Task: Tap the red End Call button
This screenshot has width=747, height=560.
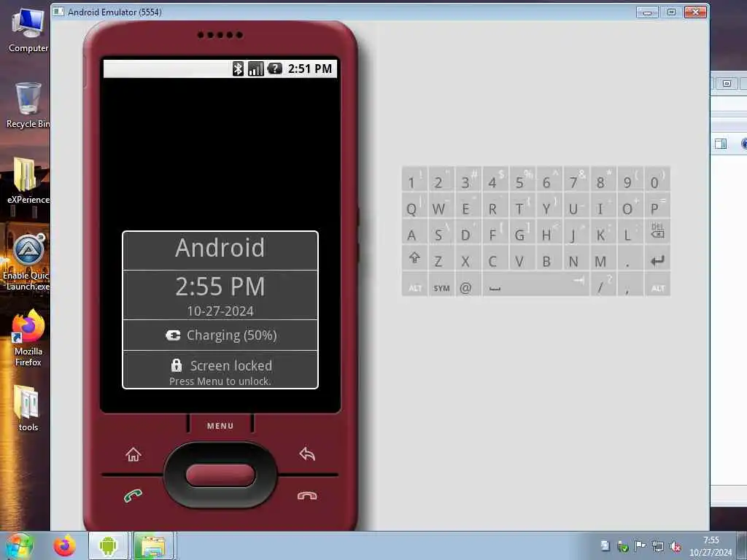Action: 307,496
